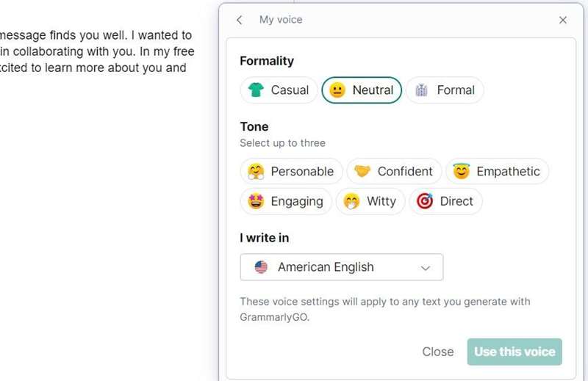The image size is (588, 381).
Task: Click the American flag in language selector
Action: 261,267
